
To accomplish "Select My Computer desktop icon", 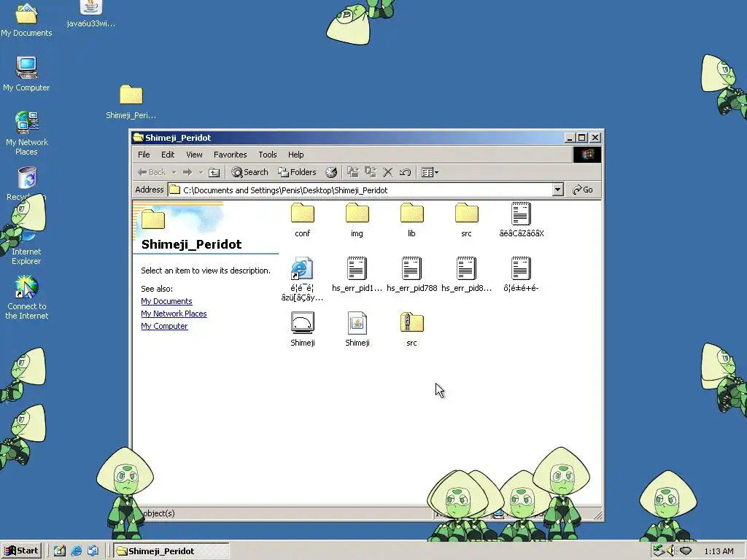I will click(x=26, y=74).
